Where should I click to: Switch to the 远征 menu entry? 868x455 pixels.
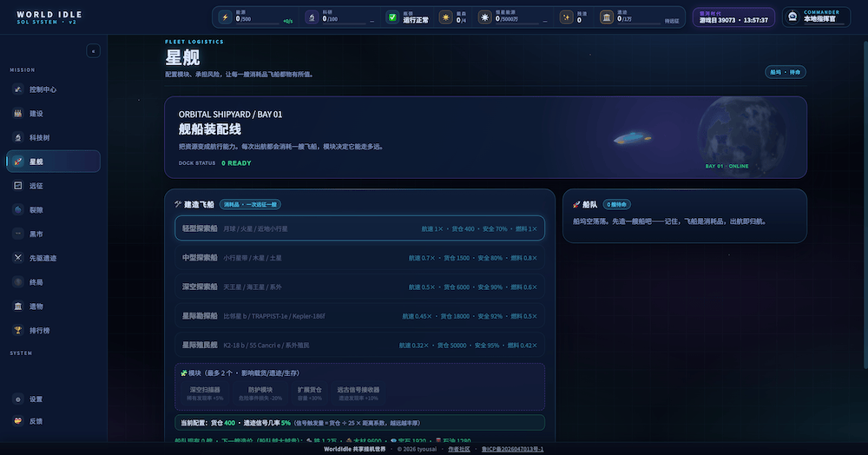(53, 186)
